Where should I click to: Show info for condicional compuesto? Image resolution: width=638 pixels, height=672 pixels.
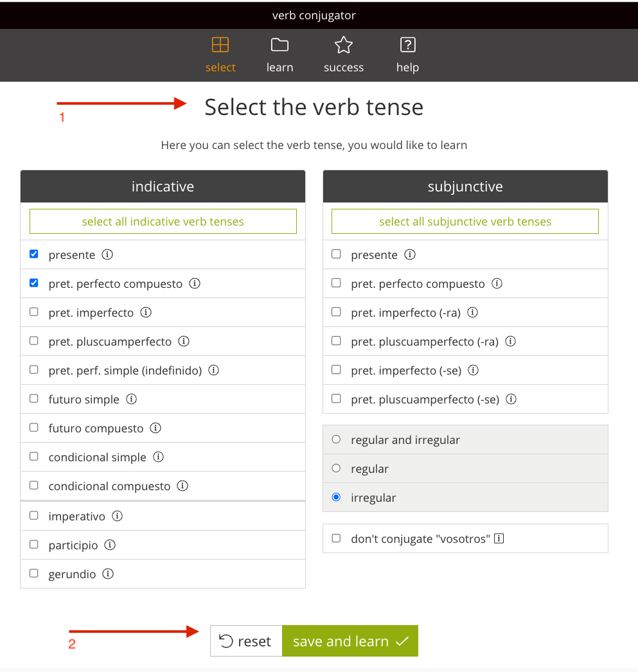pos(182,486)
